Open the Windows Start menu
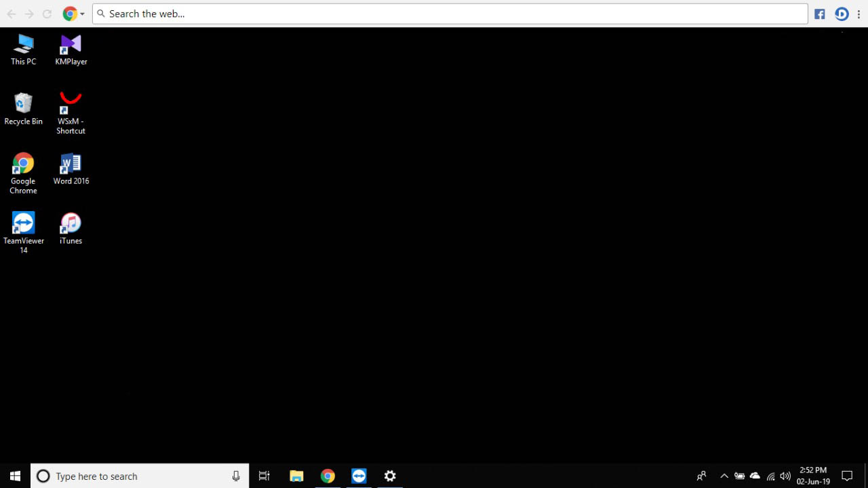This screenshot has height=488, width=868. pyautogui.click(x=15, y=476)
